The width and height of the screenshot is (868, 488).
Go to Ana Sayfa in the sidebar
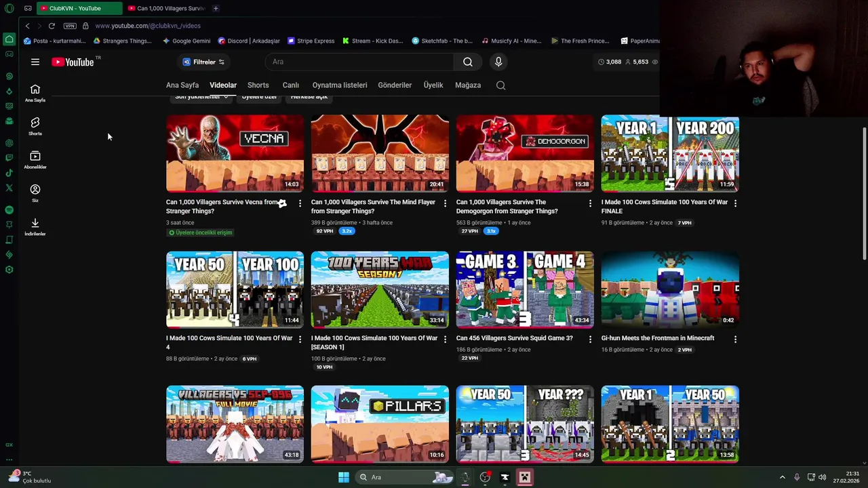[35, 94]
